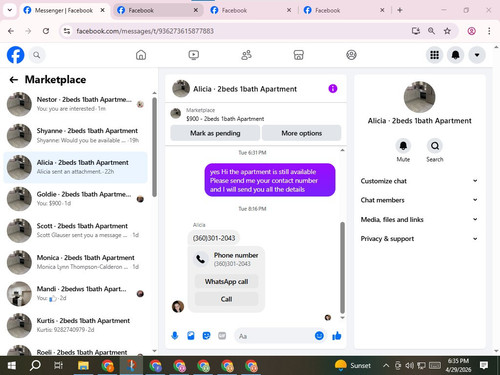This screenshot has width=500, height=375.
Task: Open a new browser tab
Action: [x=400, y=10]
